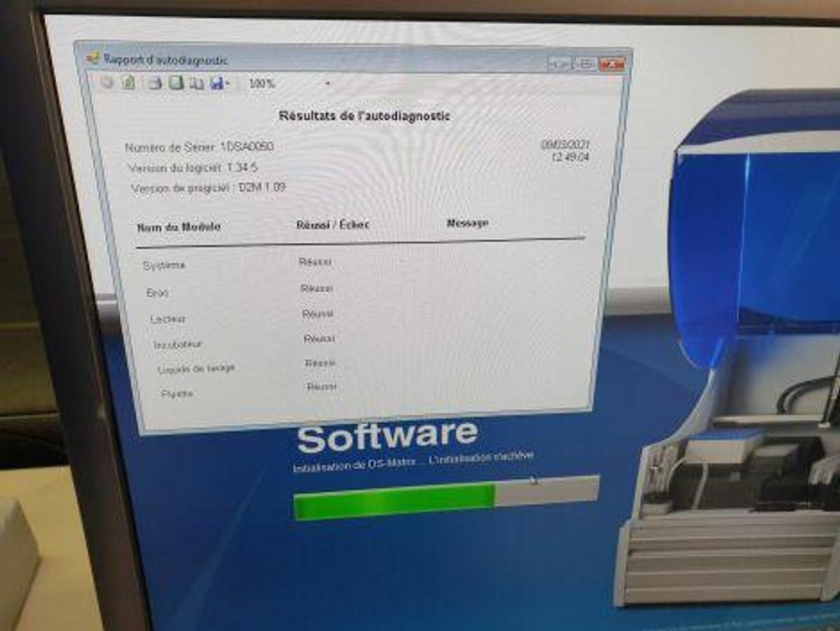Switch to print layout view

point(176,83)
